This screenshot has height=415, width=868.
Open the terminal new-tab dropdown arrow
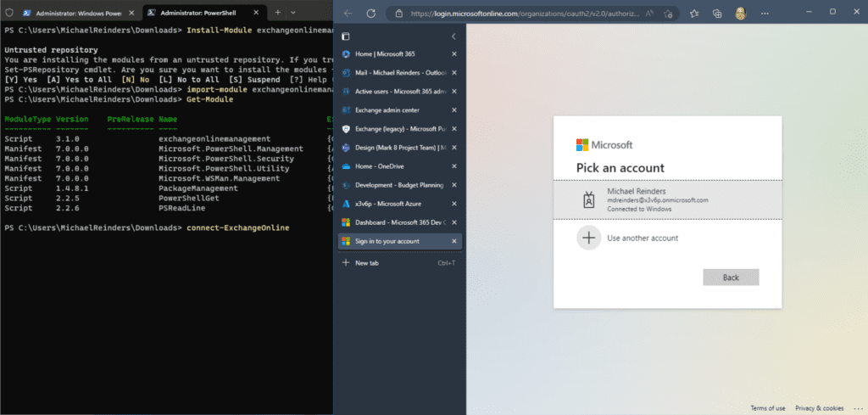click(x=292, y=12)
